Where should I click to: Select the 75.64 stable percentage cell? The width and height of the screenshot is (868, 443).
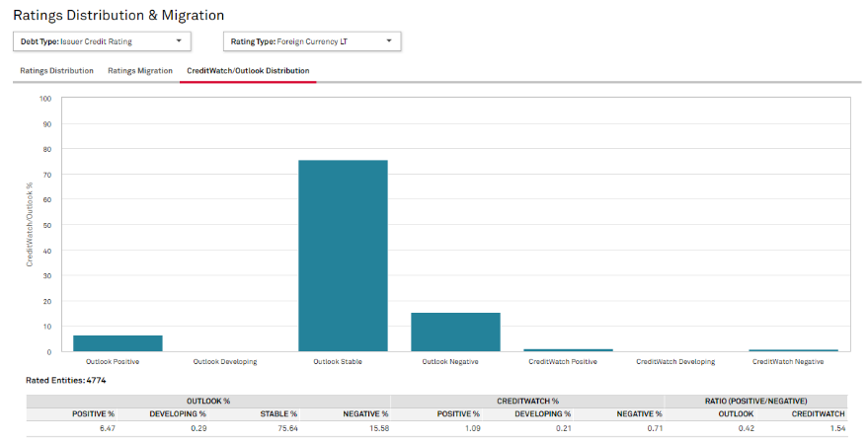click(x=284, y=428)
